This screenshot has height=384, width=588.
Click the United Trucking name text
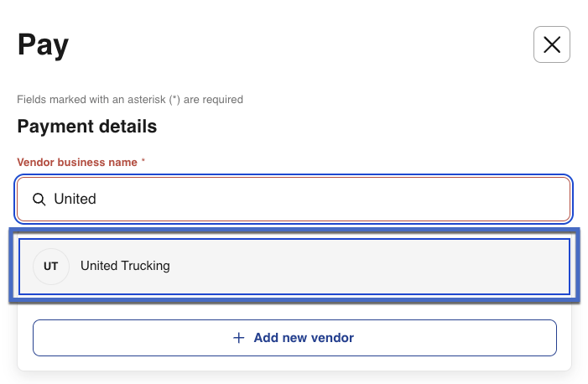click(x=125, y=266)
